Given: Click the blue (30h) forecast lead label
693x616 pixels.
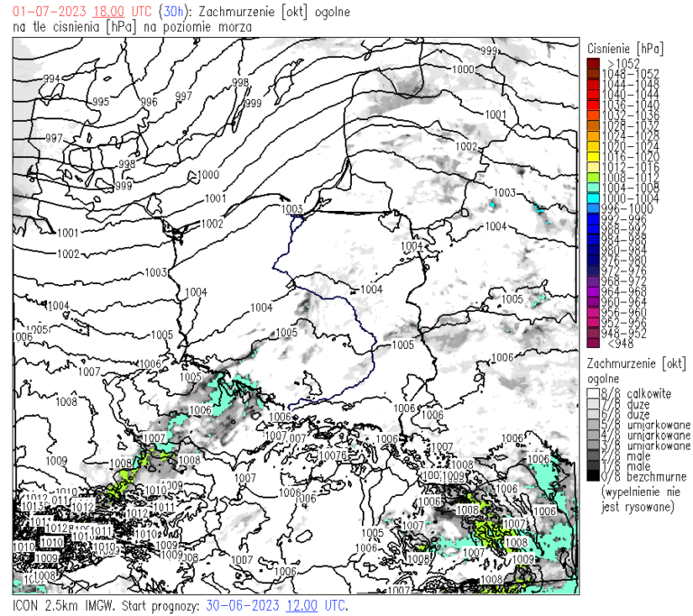Looking at the screenshot, I should [173, 12].
